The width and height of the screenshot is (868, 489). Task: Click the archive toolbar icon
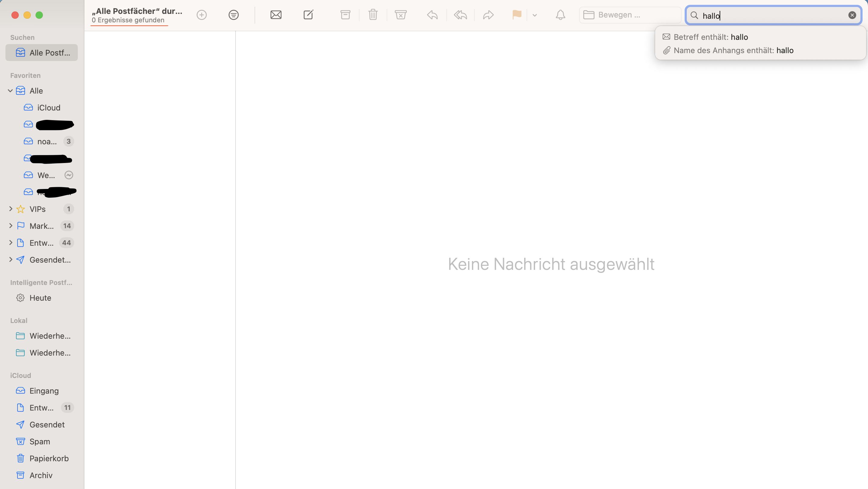coord(345,15)
